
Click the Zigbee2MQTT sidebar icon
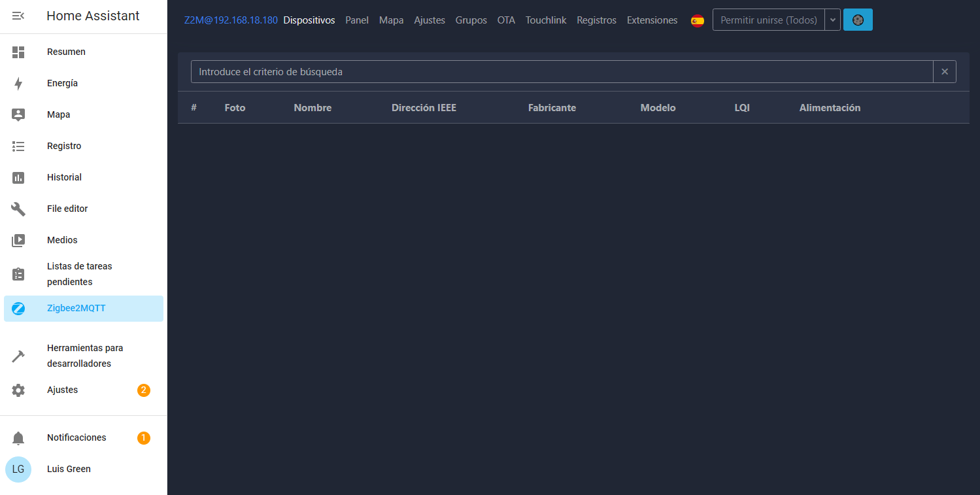(x=18, y=309)
